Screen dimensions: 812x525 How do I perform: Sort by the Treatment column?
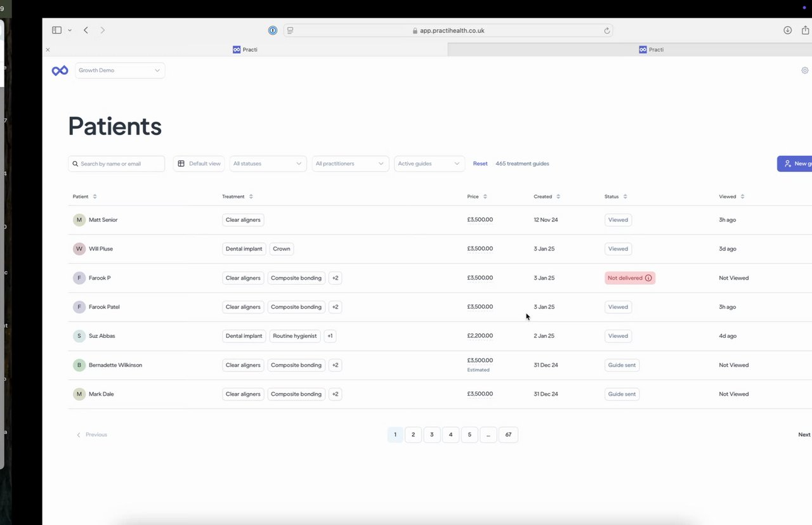pyautogui.click(x=237, y=197)
